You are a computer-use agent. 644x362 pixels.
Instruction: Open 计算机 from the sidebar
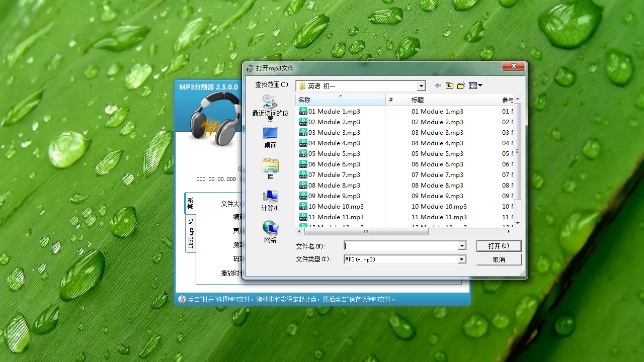pos(270,198)
